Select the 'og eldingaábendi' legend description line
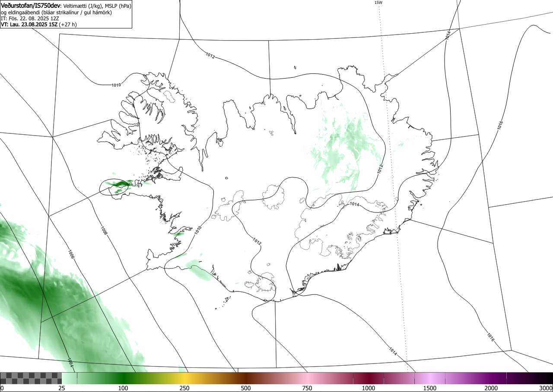553x392 pixels. coord(57,13)
